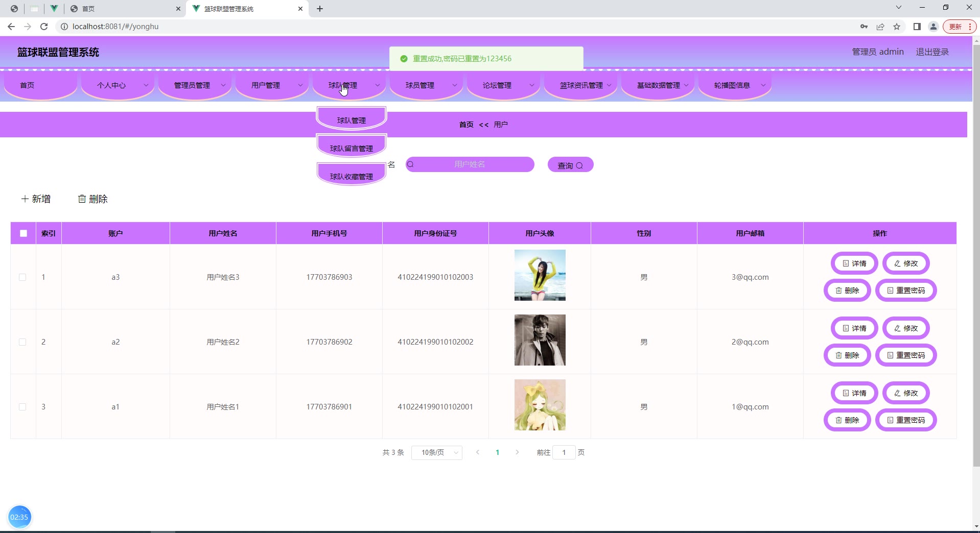Close the 篮球联盟管理系统 browser tab
This screenshot has width=980, height=533.
(x=300, y=9)
